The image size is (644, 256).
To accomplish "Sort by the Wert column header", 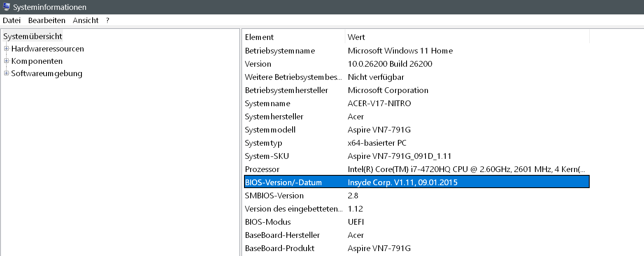I will [467, 37].
